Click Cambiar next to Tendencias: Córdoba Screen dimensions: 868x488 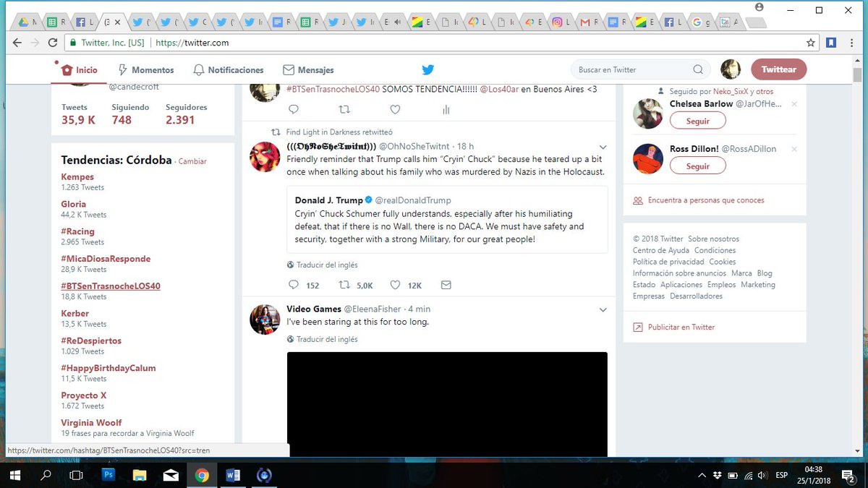(x=192, y=161)
